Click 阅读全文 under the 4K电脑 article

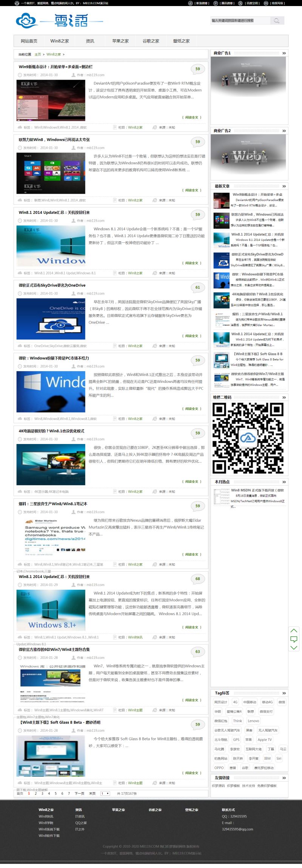pyautogui.click(x=192, y=482)
